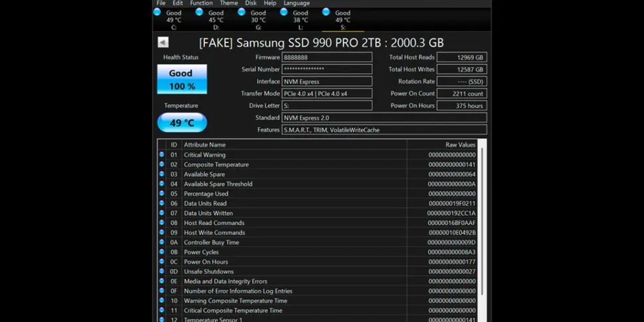The height and width of the screenshot is (322, 644).
Task: Click the Firmware field showing 8888888
Action: pyautogui.click(x=327, y=58)
